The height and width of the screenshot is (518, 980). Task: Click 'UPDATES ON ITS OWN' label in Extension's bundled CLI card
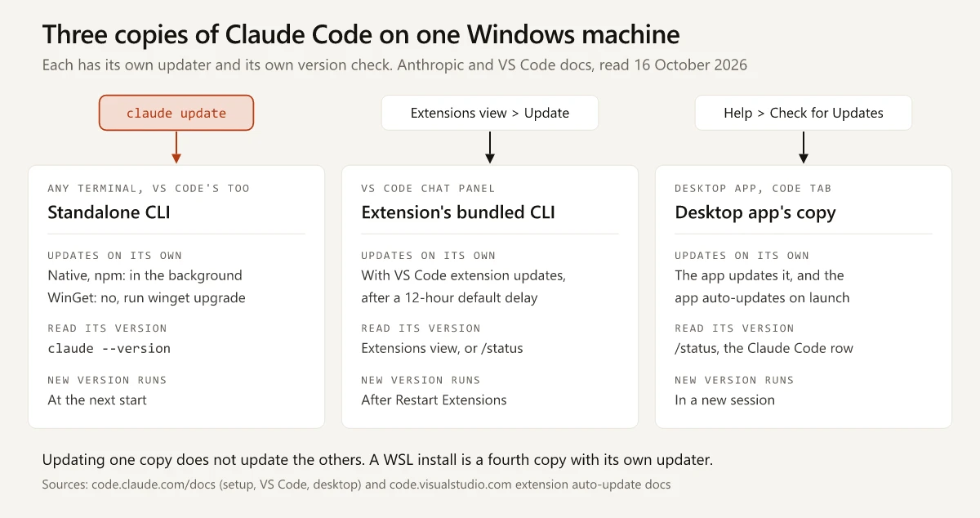point(428,255)
